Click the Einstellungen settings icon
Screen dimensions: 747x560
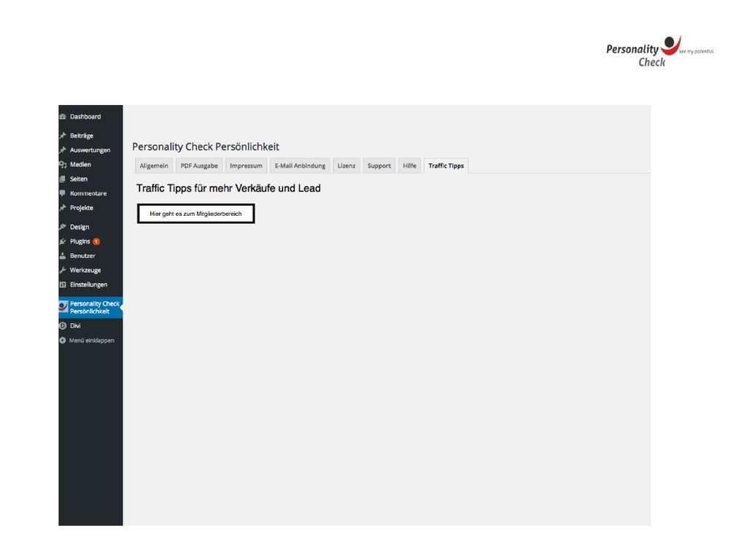click(x=63, y=285)
